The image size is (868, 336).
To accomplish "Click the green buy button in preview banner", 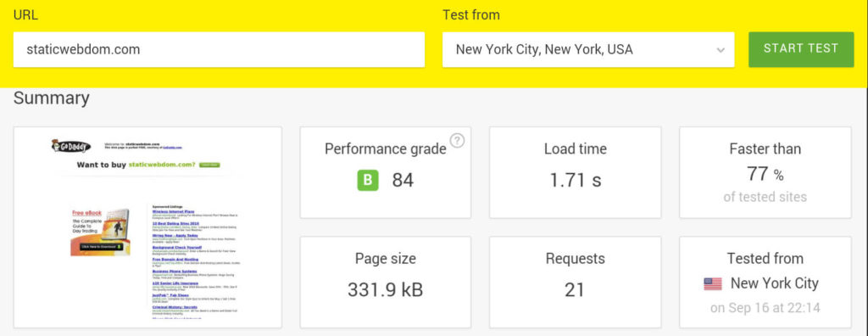I will [x=209, y=165].
